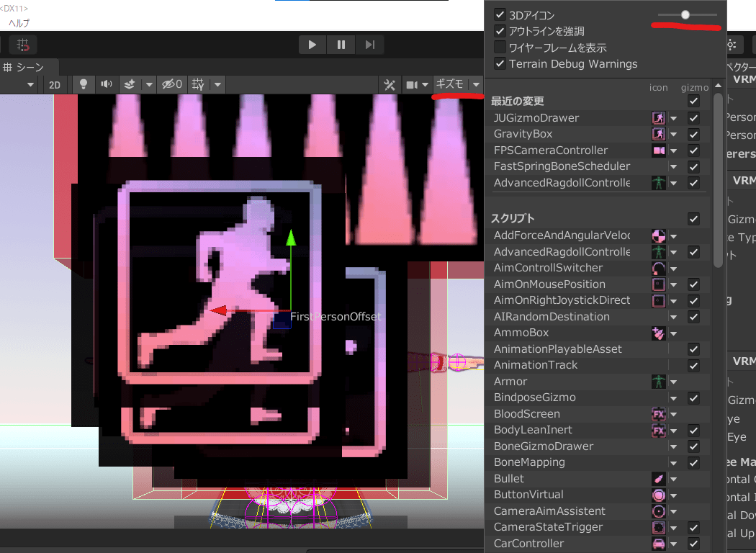Screen dimensions: 756x553
Task: Adjust the 3D icon size slider
Action: click(x=685, y=14)
